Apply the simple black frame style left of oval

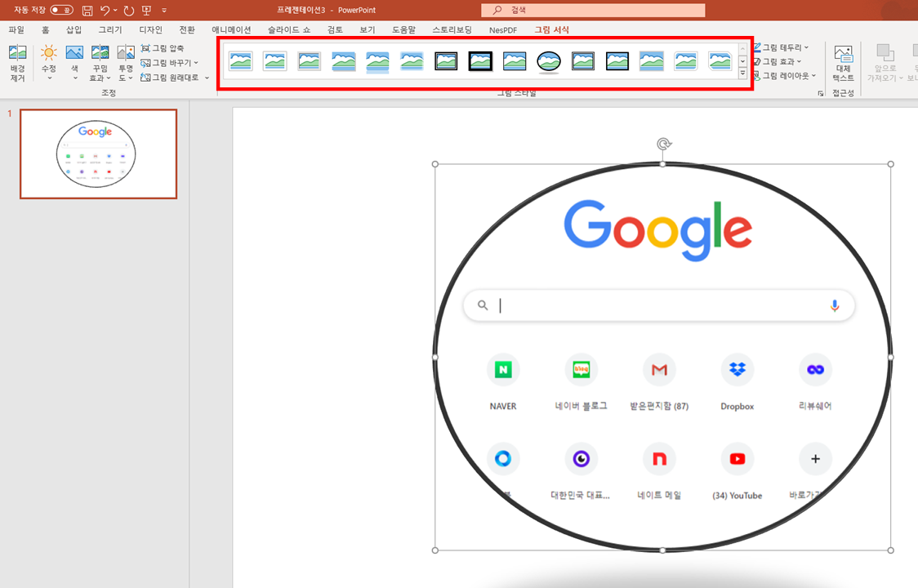click(x=515, y=61)
